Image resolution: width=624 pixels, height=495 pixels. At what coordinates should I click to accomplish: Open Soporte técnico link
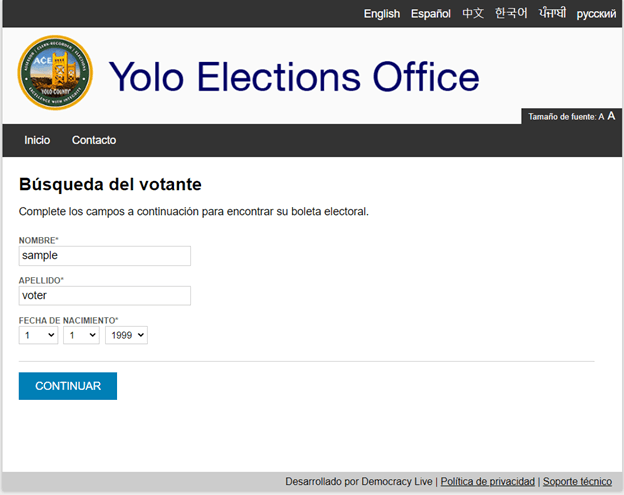[x=577, y=481]
